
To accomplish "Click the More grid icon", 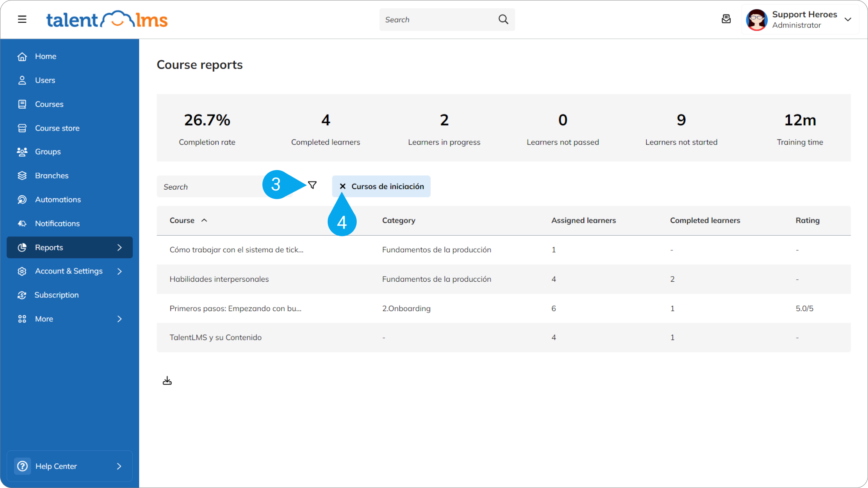I will (22, 319).
